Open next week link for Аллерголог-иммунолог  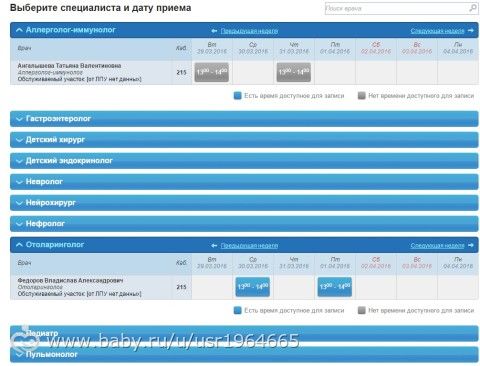(x=437, y=31)
